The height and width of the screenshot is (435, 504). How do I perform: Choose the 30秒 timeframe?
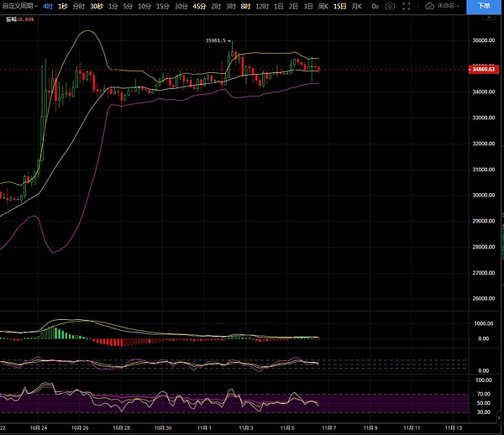point(97,6)
